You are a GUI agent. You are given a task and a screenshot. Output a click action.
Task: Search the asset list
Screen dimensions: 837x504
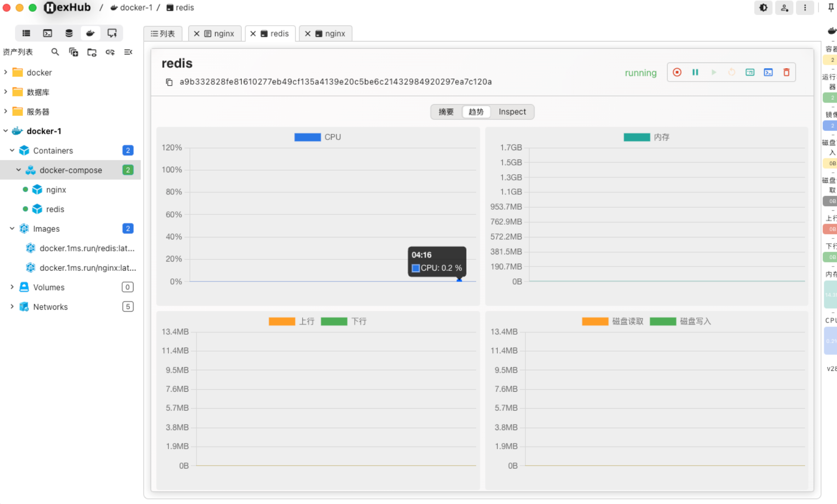pos(55,52)
